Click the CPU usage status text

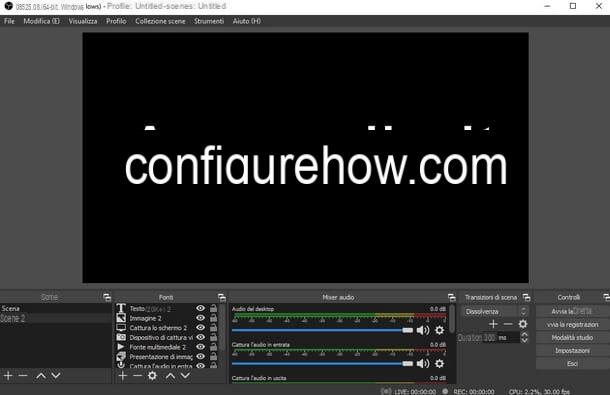(x=539, y=391)
